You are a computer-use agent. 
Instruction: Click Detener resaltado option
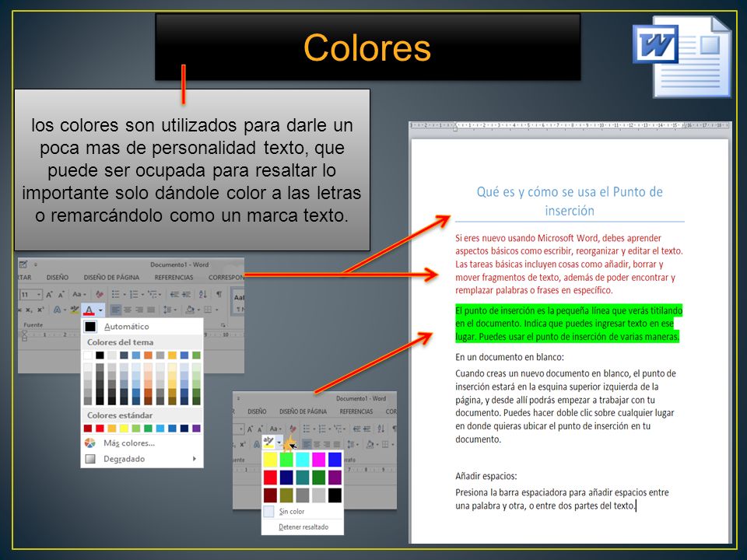303,527
